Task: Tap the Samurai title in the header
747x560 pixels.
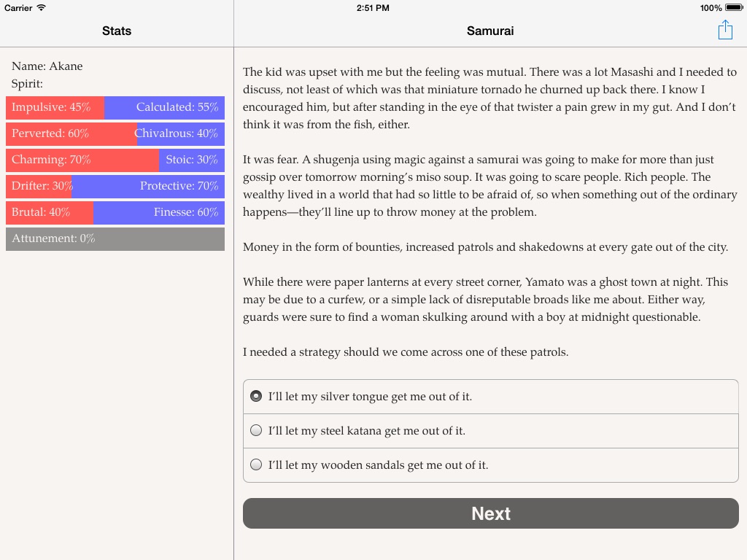Action: (x=490, y=31)
